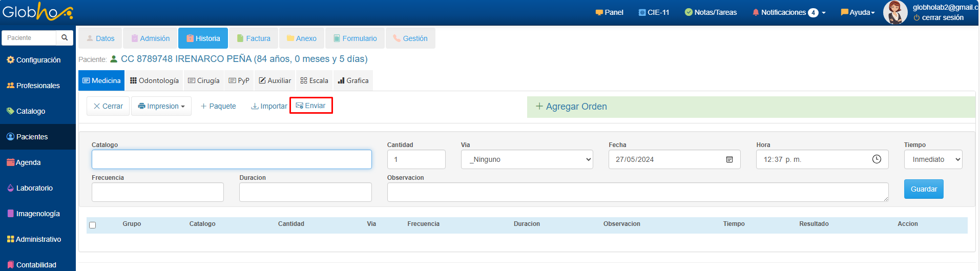Open the Ayuda dropdown menu
Screen dimensions: 980x271
(858, 12)
